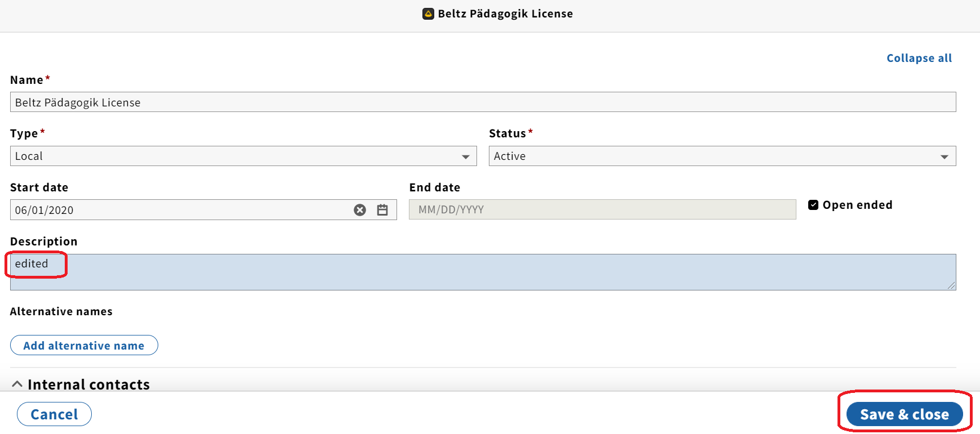Click the Open ended label text
Image resolution: width=980 pixels, height=434 pixels.
pos(857,205)
